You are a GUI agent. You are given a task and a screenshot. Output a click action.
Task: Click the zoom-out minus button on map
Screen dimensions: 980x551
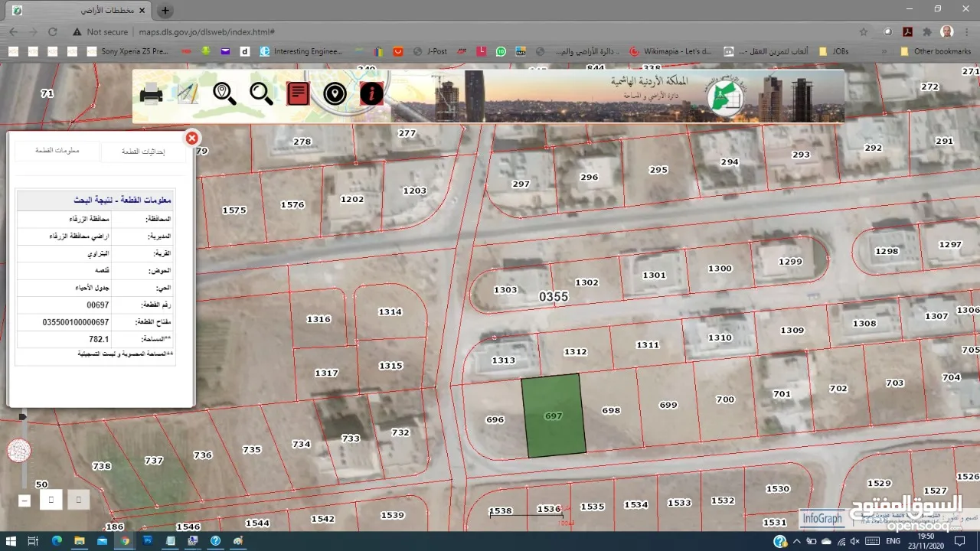[24, 500]
